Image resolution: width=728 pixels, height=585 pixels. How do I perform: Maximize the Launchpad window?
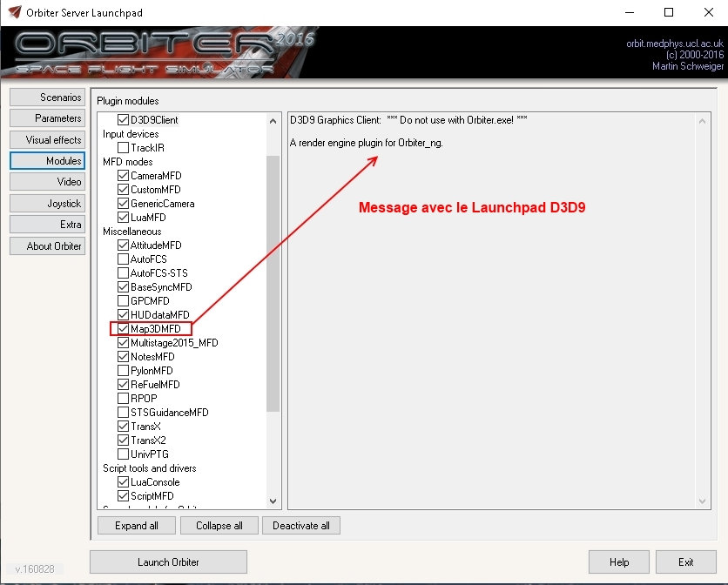(x=669, y=12)
